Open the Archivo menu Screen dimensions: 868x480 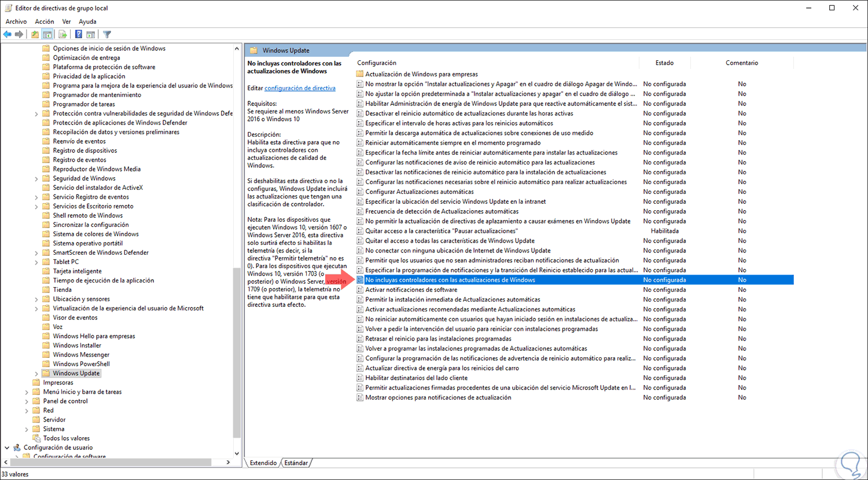coord(16,21)
